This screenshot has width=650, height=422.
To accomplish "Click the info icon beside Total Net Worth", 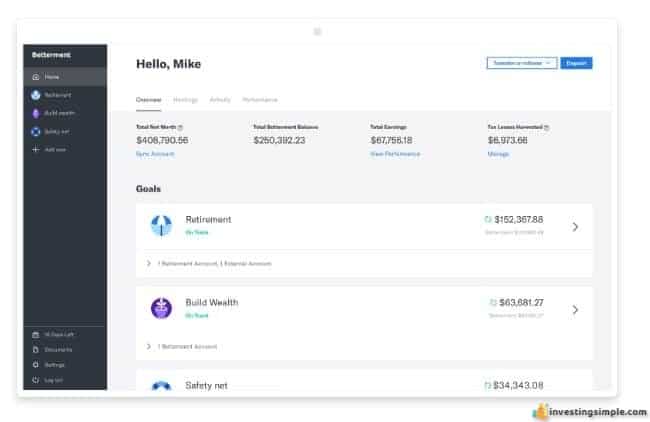I will (180, 127).
